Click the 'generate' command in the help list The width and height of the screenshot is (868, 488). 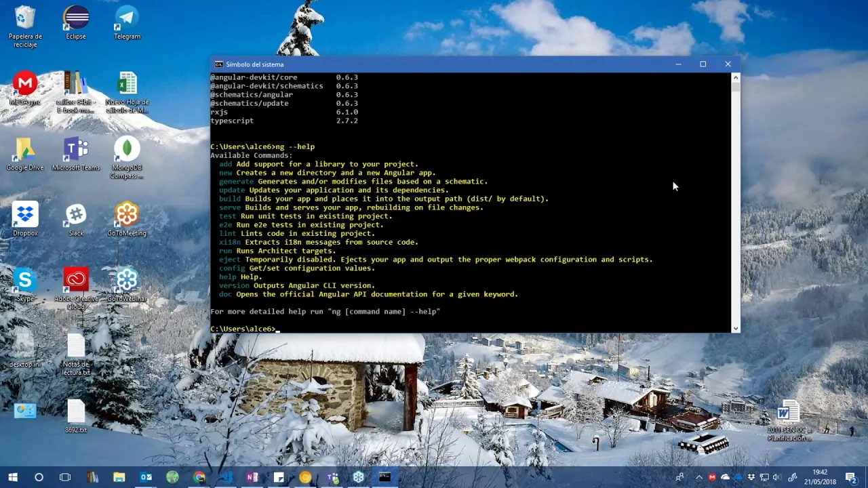tap(236, 182)
